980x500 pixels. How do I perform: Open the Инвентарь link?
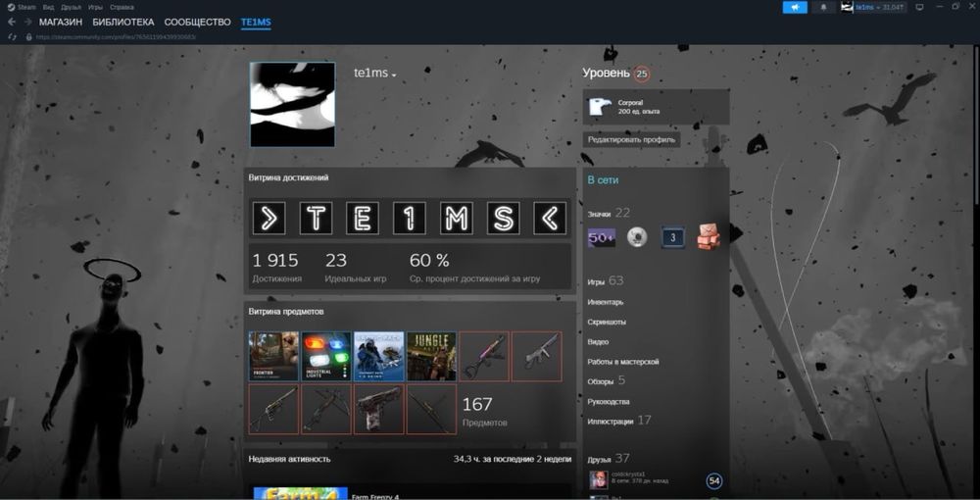605,303
